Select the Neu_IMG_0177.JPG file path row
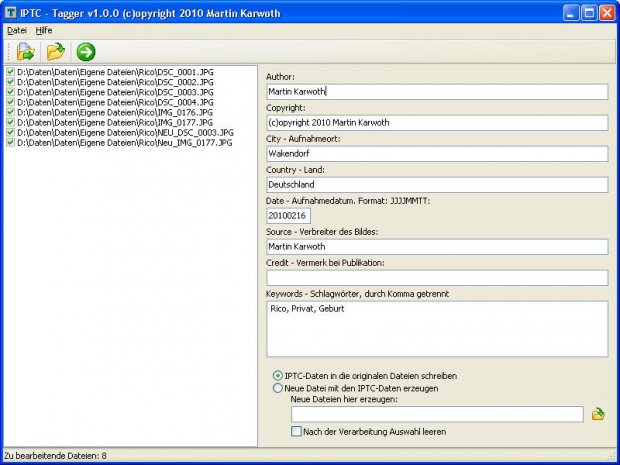620x465 pixels. pos(125,142)
